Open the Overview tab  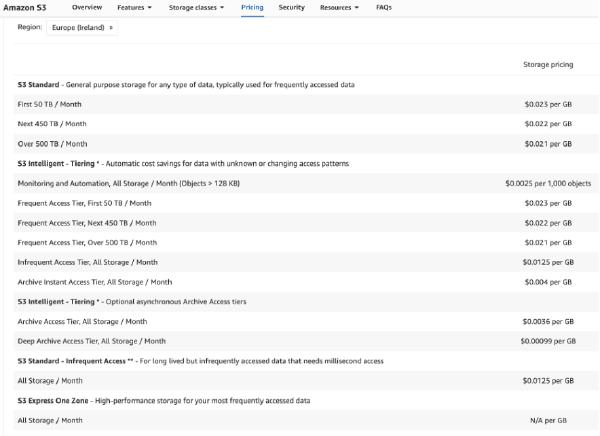click(87, 7)
